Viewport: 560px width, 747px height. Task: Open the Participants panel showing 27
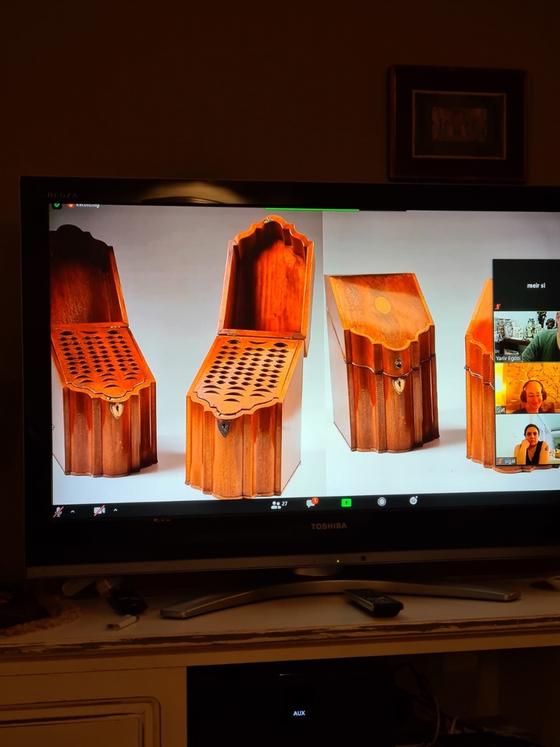click(x=279, y=504)
